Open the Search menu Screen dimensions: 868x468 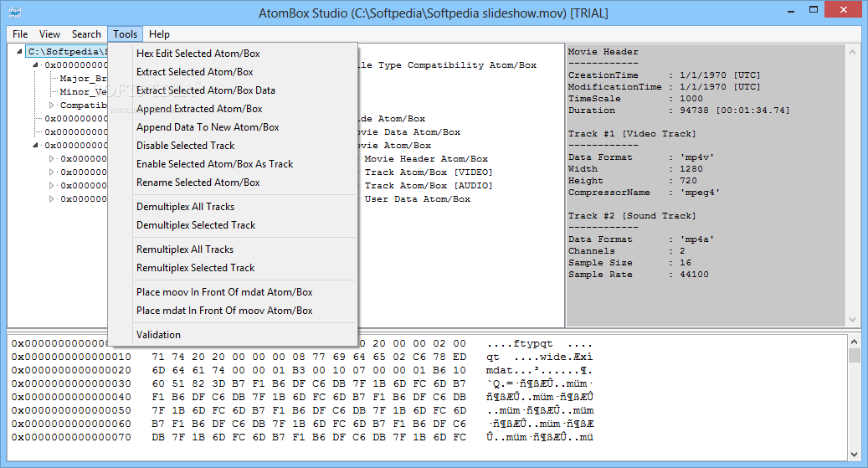(86, 34)
